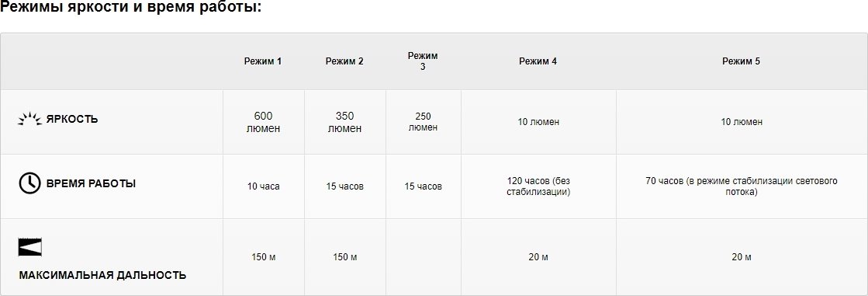Screen dimensions: 868x296
Task: Select the ЯРКОСТЬ row label
Action: point(72,119)
